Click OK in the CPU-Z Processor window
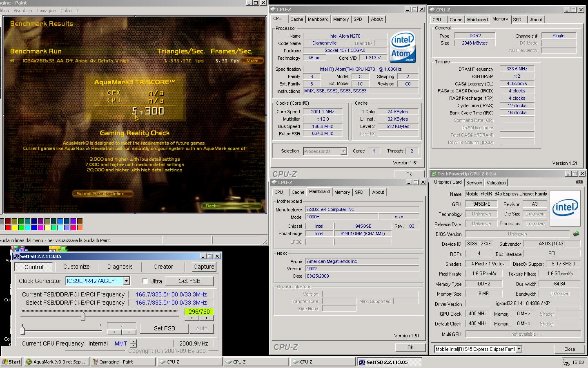 (409, 174)
